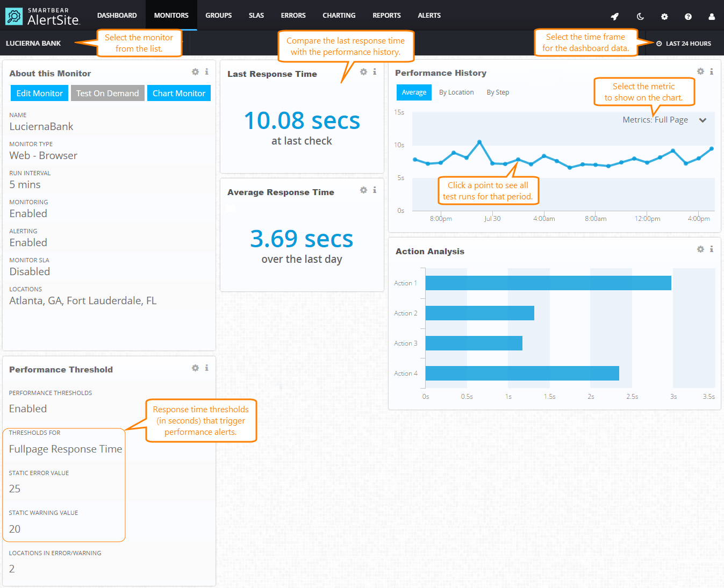
Task: Tick the checkbox in Average Response Time panel
Action: coord(230,208)
